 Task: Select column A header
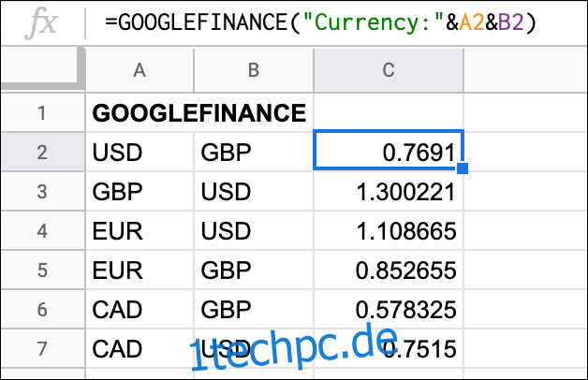[x=140, y=70]
